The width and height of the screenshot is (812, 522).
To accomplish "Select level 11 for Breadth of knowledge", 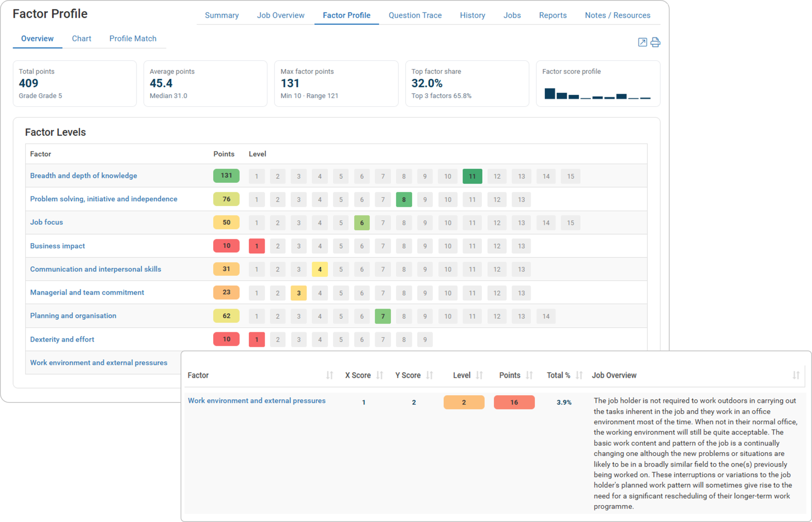I will click(x=472, y=176).
